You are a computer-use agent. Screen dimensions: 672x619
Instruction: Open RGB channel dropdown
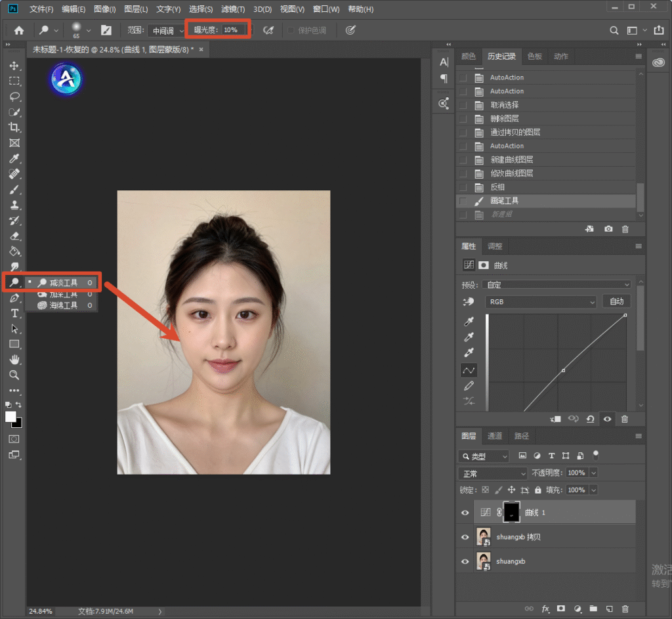pyautogui.click(x=541, y=302)
